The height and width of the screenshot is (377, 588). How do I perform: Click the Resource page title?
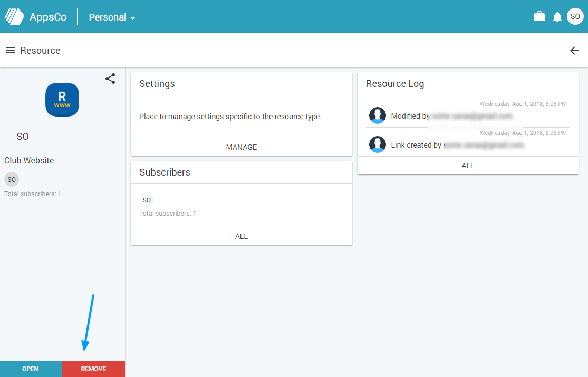coord(40,50)
